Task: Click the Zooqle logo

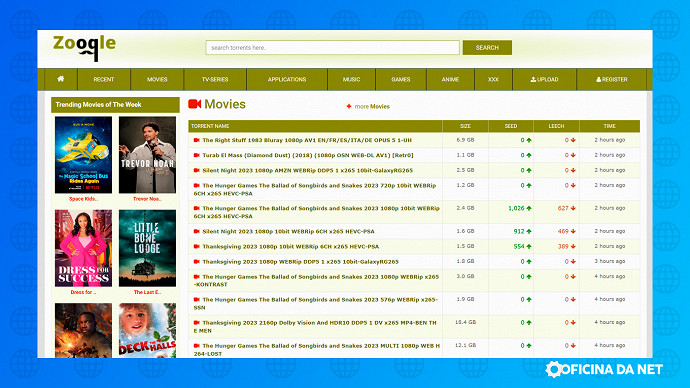Action: coord(84,48)
